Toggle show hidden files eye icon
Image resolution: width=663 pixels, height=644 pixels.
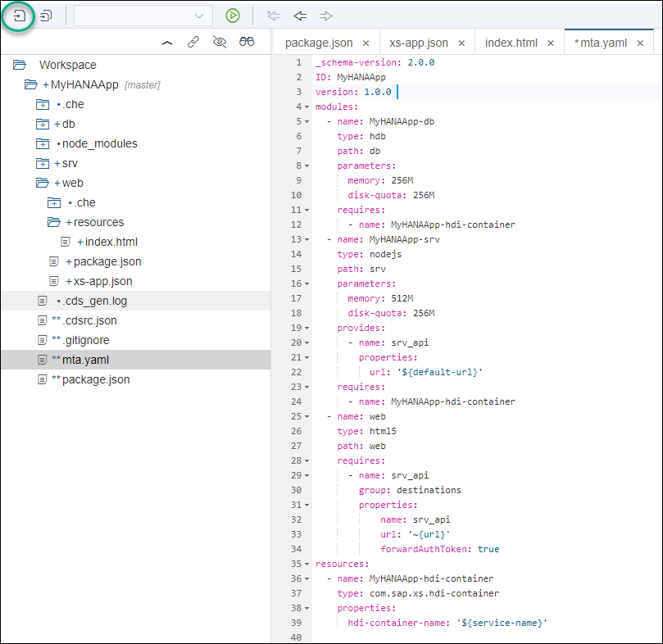click(220, 42)
